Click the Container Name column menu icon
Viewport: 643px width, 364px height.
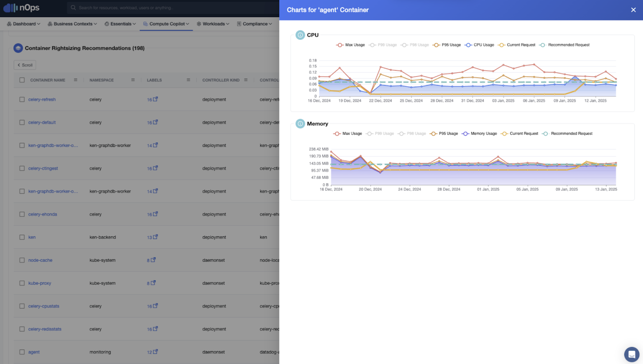76,80
